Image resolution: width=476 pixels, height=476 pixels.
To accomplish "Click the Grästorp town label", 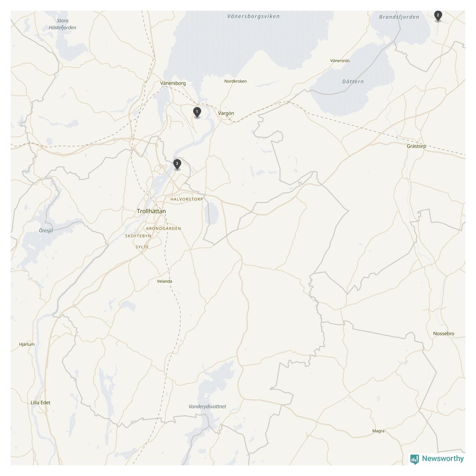I will (x=416, y=146).
